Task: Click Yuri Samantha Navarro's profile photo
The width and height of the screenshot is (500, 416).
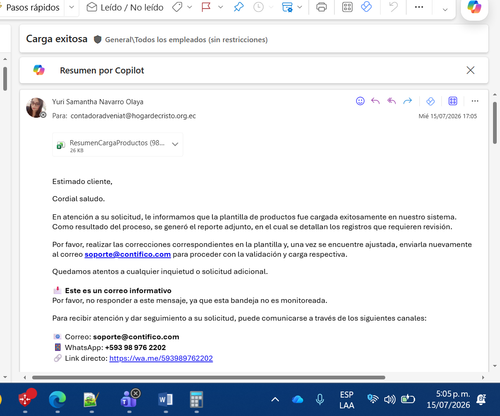Action: (x=36, y=108)
